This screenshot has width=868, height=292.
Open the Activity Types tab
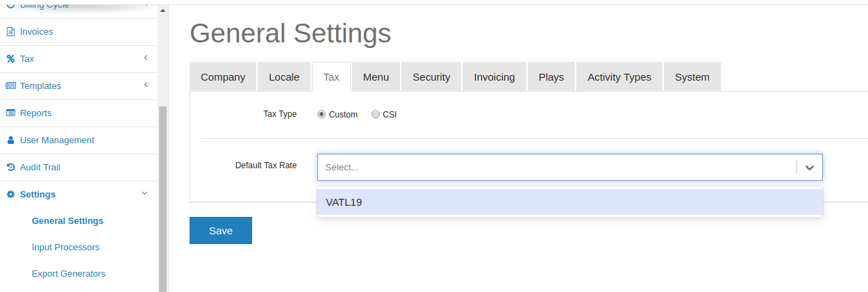click(x=619, y=77)
